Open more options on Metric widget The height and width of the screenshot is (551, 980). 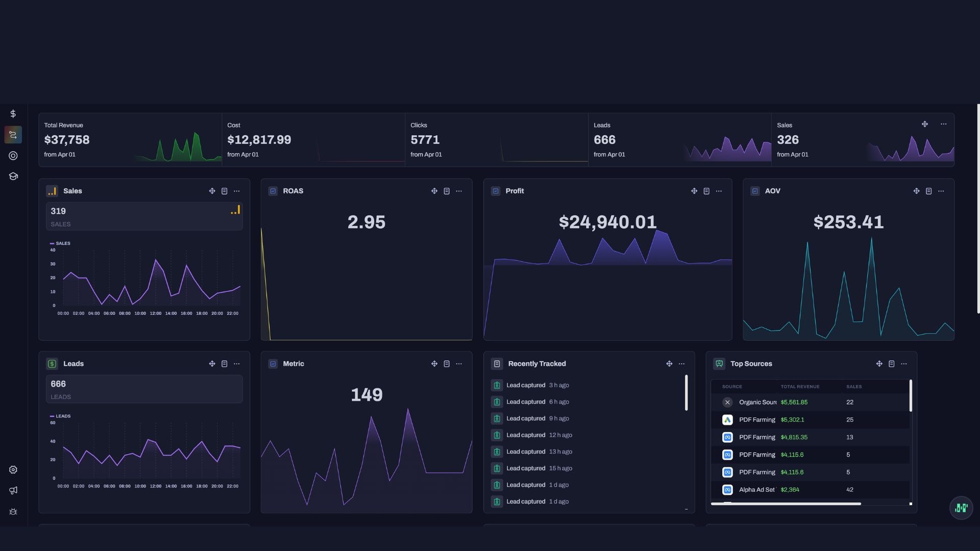(459, 364)
